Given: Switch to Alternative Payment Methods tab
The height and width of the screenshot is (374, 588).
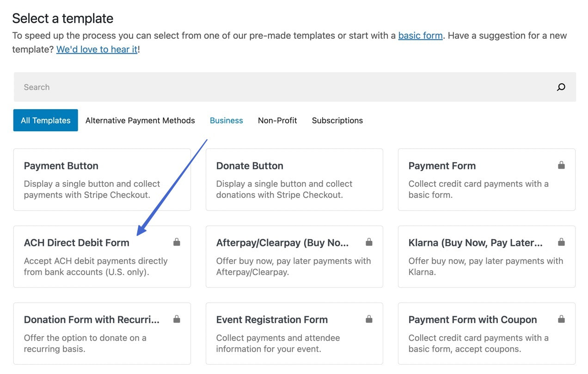Looking at the screenshot, I should pos(140,120).
